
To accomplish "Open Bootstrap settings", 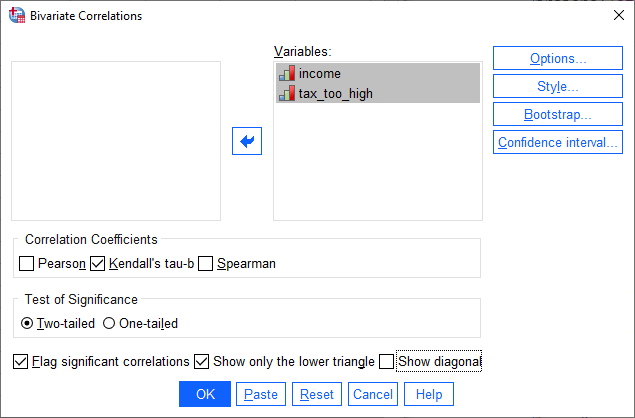I will pyautogui.click(x=558, y=114).
